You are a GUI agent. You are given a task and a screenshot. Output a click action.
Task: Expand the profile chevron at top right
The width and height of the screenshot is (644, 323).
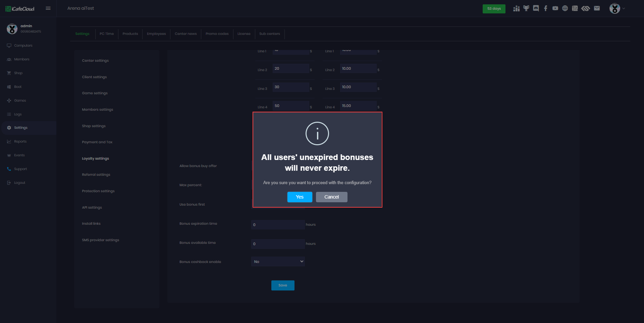(624, 8)
